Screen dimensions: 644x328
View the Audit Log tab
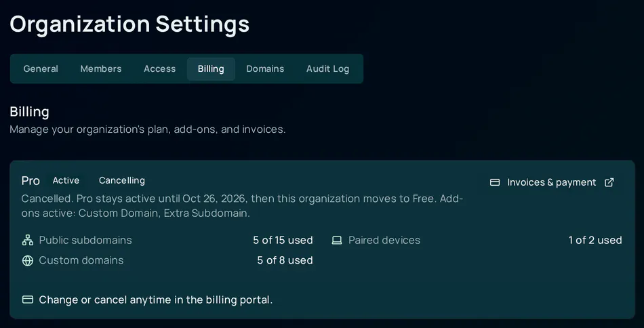(x=327, y=69)
